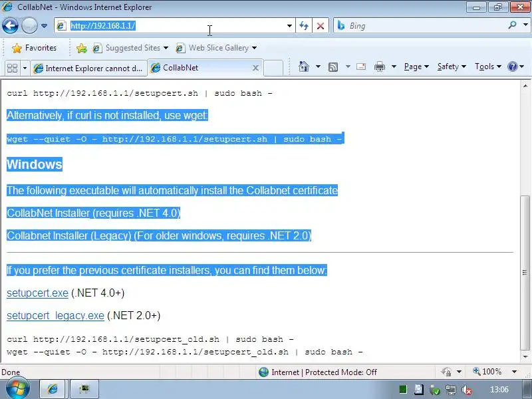Click 'Internet | Protected Mode: Off' status
The width and height of the screenshot is (532, 399).
(318, 372)
